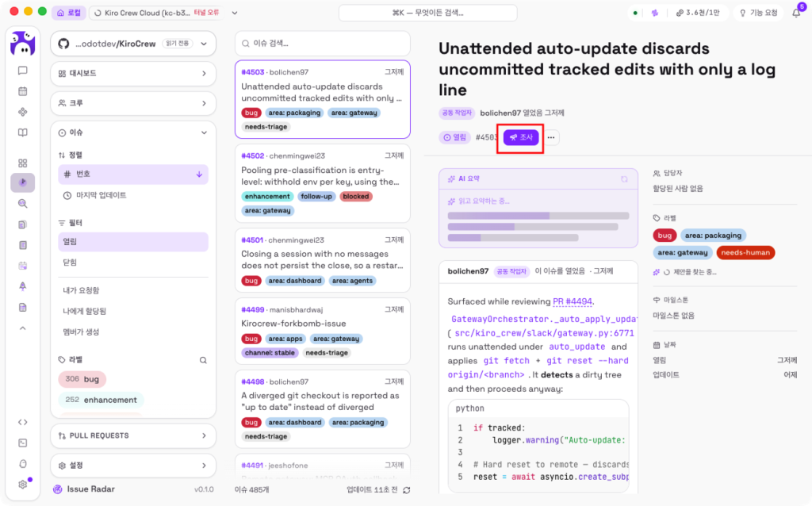Open the three-dot more menu beside 조사
Image resolution: width=812 pixels, height=506 pixels.
pyautogui.click(x=551, y=137)
